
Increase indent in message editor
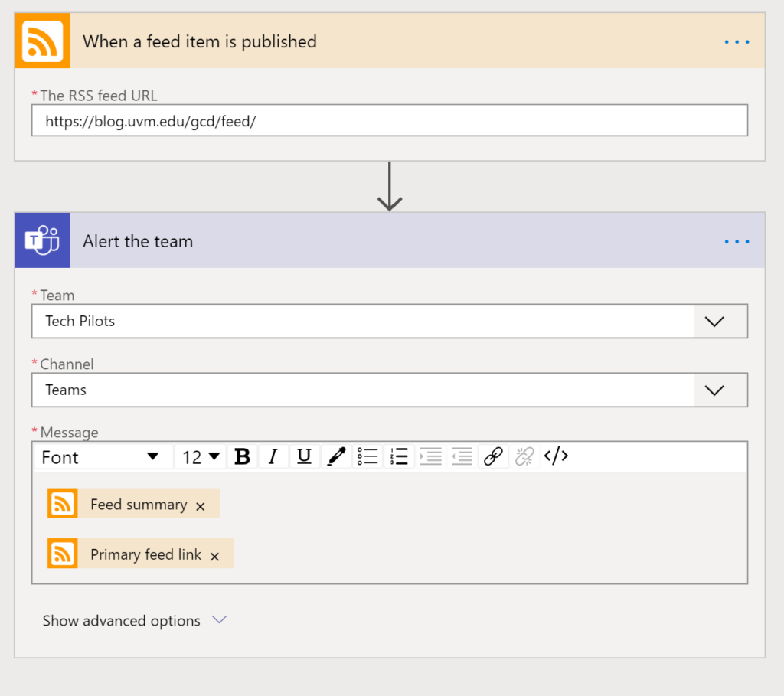click(x=431, y=457)
